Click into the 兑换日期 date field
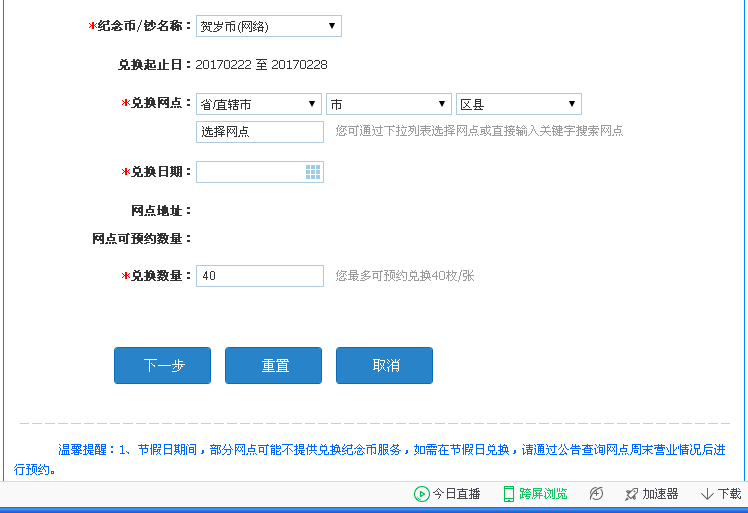Image resolution: width=748 pixels, height=513 pixels. coord(250,172)
